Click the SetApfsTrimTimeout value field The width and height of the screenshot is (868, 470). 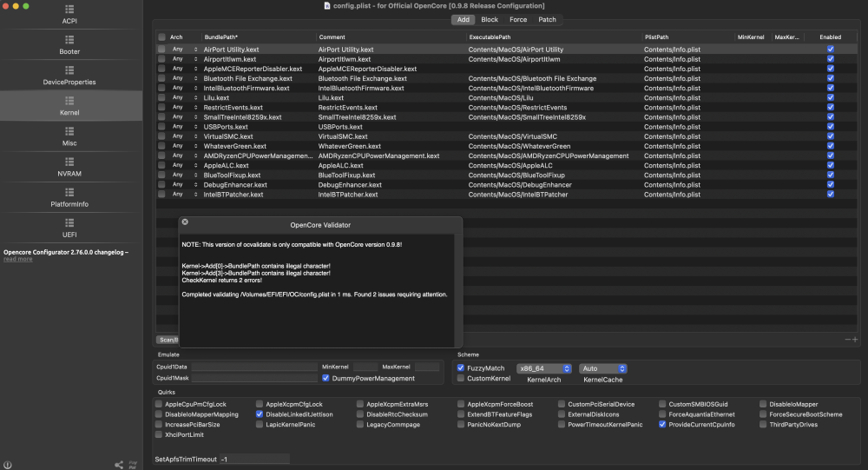(x=254, y=459)
